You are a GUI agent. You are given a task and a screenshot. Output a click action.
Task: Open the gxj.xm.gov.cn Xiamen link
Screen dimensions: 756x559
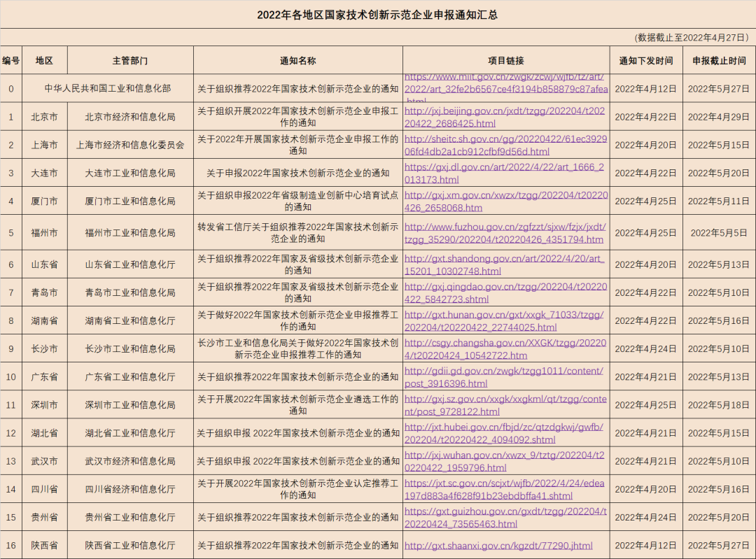(506, 201)
